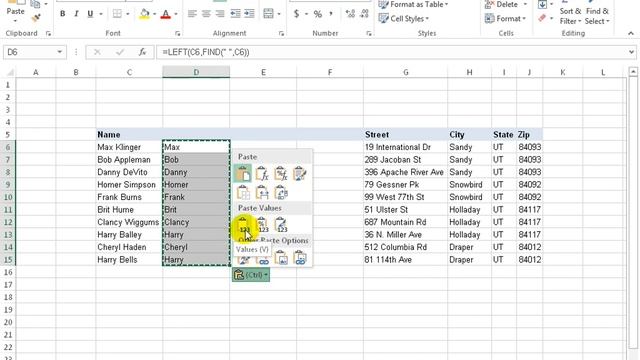Click the Insert Function fx button
The width and height of the screenshot is (640, 360).
(x=142, y=52)
